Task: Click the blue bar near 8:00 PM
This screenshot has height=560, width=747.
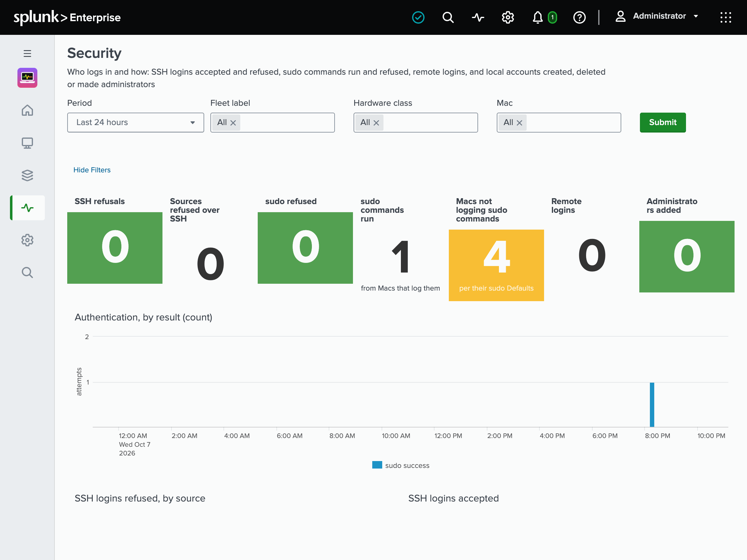Action: (x=652, y=404)
